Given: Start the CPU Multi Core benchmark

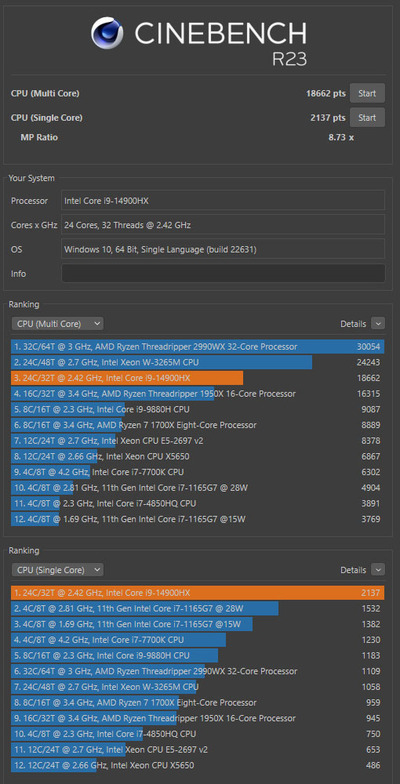Looking at the screenshot, I should (x=367, y=94).
